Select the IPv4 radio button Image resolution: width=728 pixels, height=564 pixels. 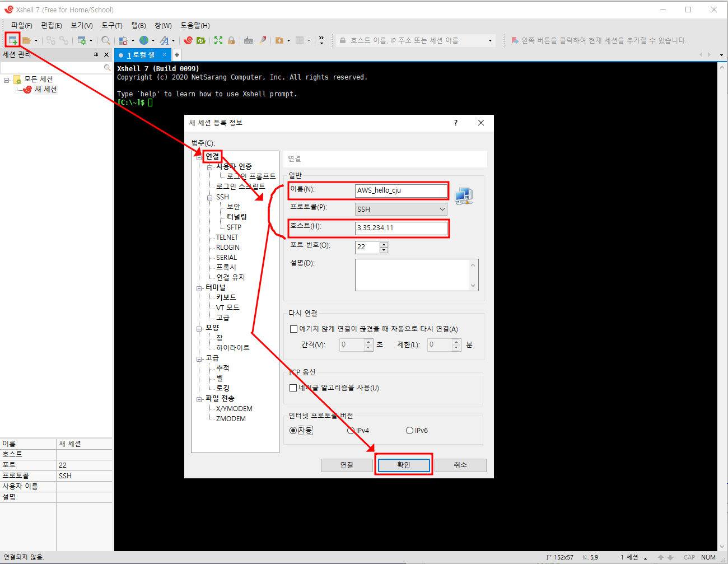click(351, 431)
